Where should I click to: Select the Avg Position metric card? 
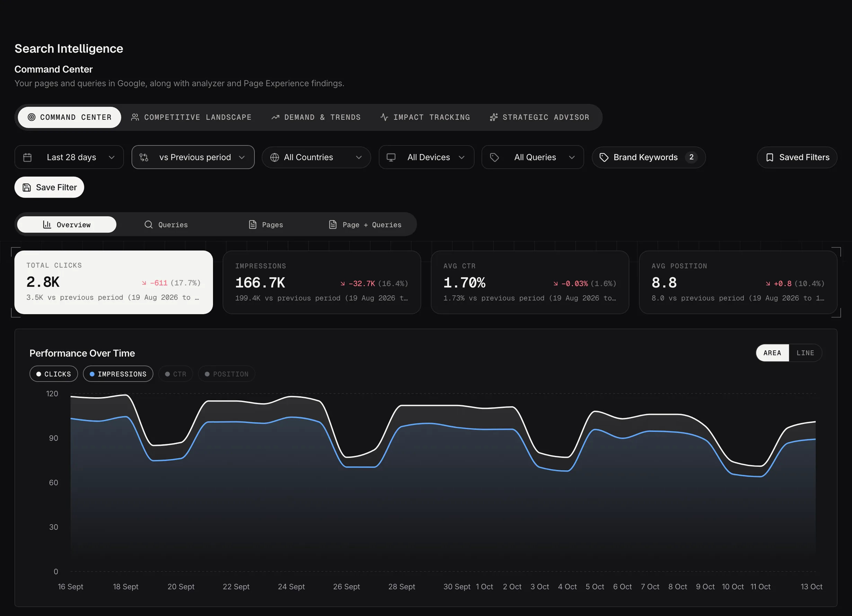pos(738,282)
